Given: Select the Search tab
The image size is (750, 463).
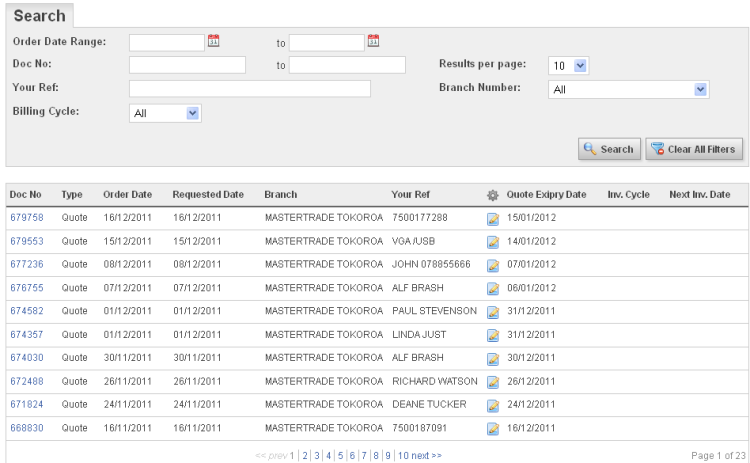Looking at the screenshot, I should 40,16.
